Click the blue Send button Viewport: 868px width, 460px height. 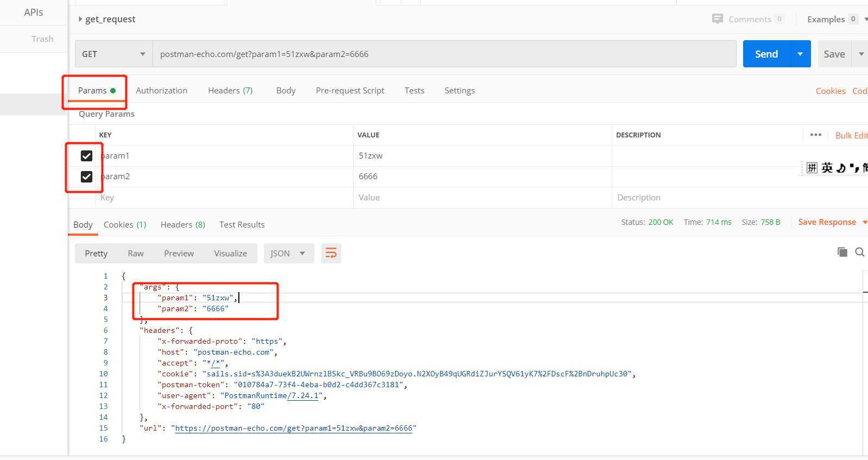(766, 54)
